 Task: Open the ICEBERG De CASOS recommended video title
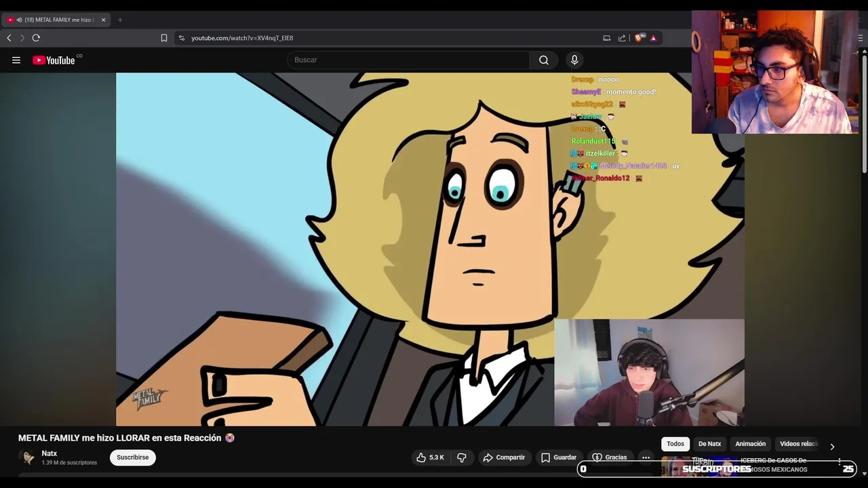click(x=774, y=465)
